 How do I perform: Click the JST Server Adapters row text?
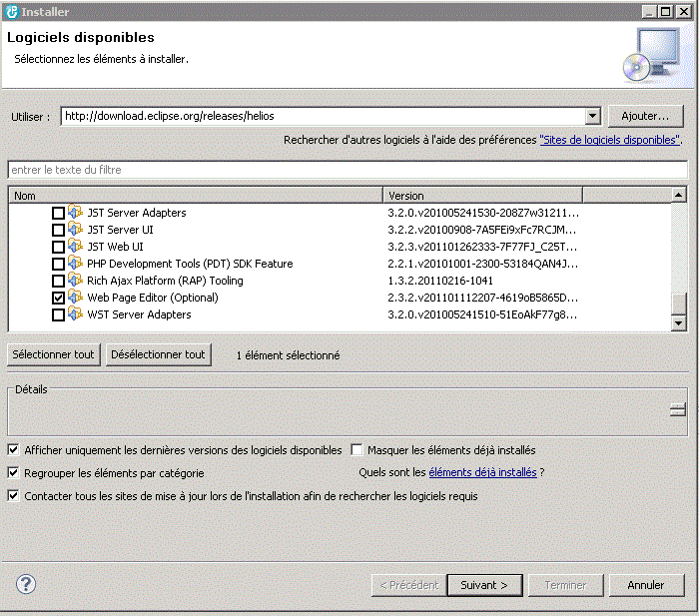click(x=137, y=213)
